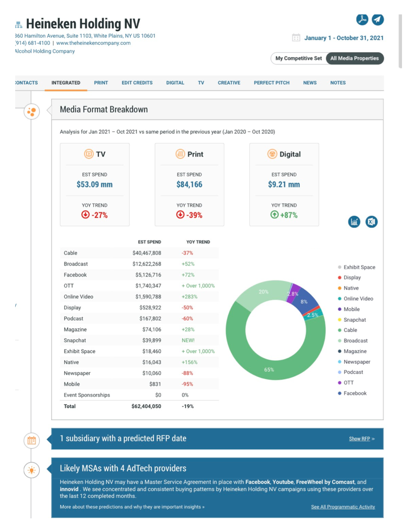Open the Edit Credits tab
The width and height of the screenshot is (413, 532).
[x=137, y=83]
